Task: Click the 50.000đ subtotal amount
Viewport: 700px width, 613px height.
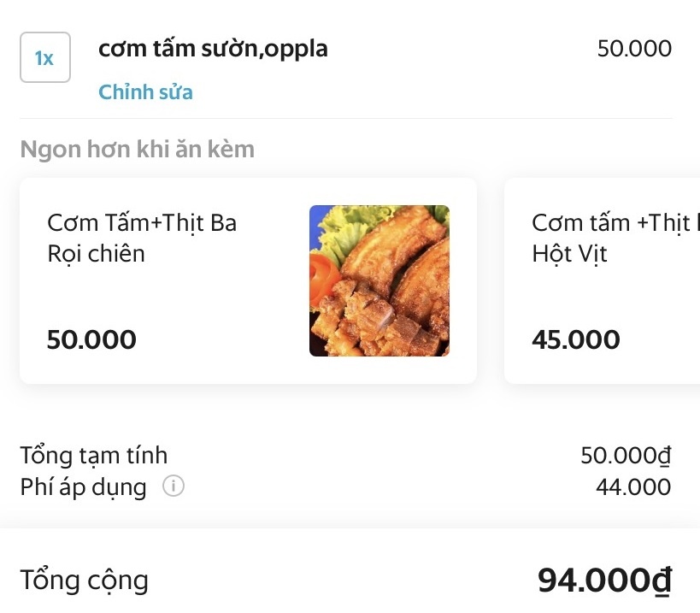Action: (x=626, y=456)
